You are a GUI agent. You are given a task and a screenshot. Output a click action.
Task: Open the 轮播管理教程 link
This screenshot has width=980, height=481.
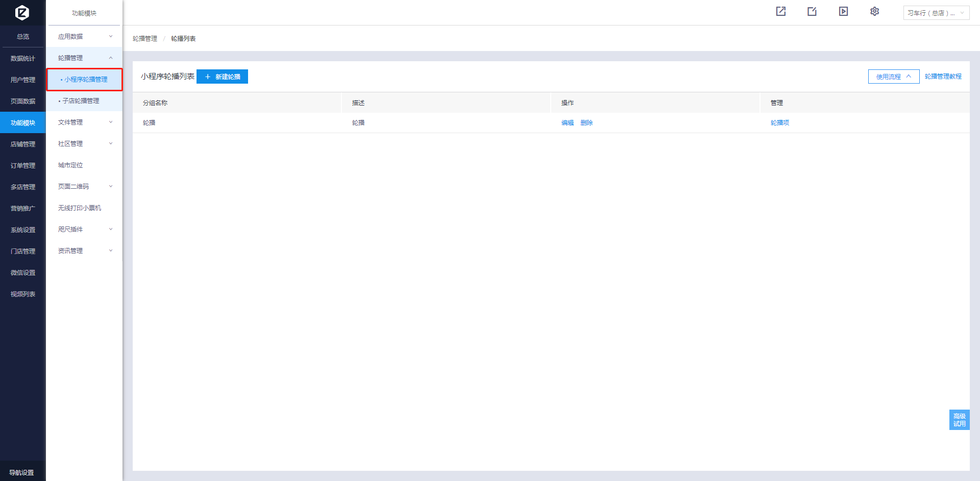[943, 77]
